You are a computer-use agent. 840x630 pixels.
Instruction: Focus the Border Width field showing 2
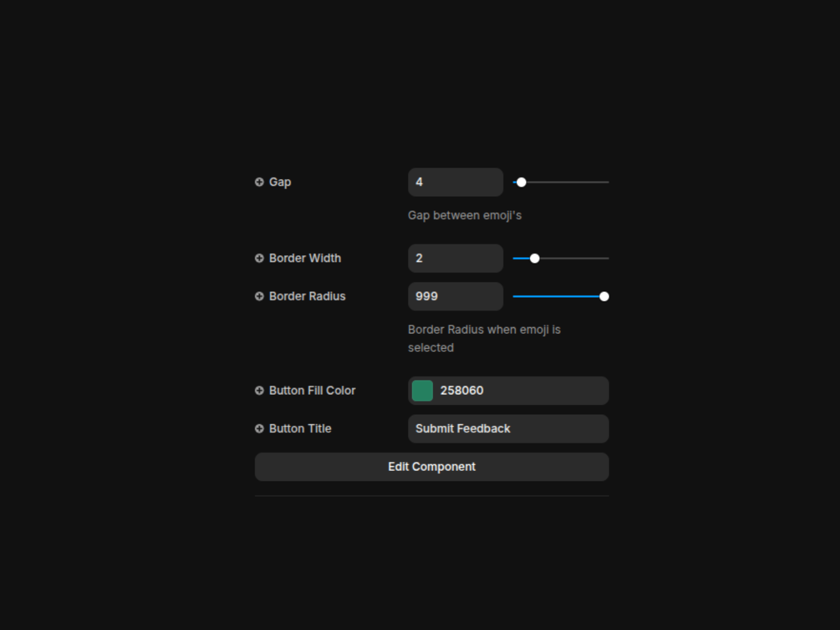pos(455,258)
